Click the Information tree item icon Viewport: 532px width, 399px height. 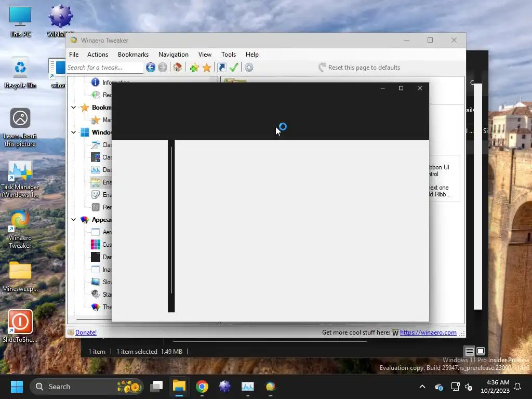coord(96,83)
